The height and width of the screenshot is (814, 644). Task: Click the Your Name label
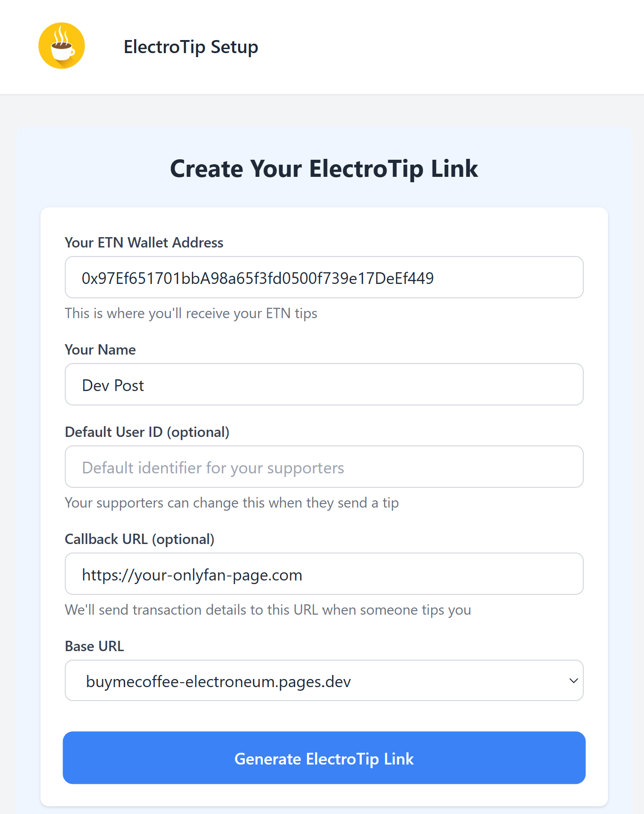[x=100, y=350]
